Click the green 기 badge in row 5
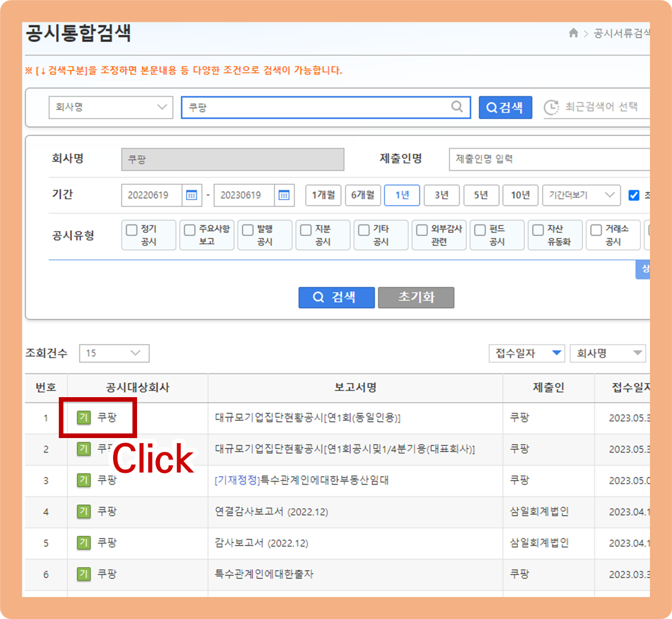 (x=84, y=542)
